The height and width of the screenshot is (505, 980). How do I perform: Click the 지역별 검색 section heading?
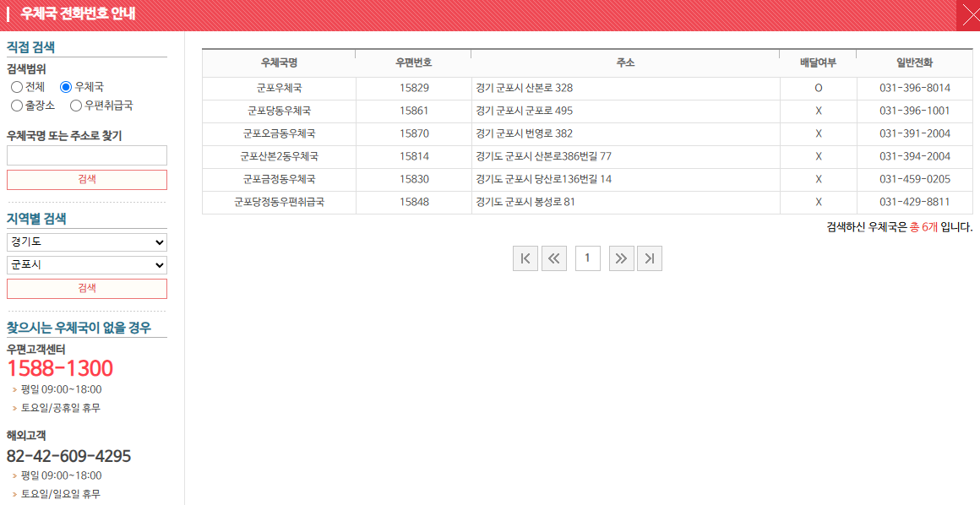click(x=36, y=219)
